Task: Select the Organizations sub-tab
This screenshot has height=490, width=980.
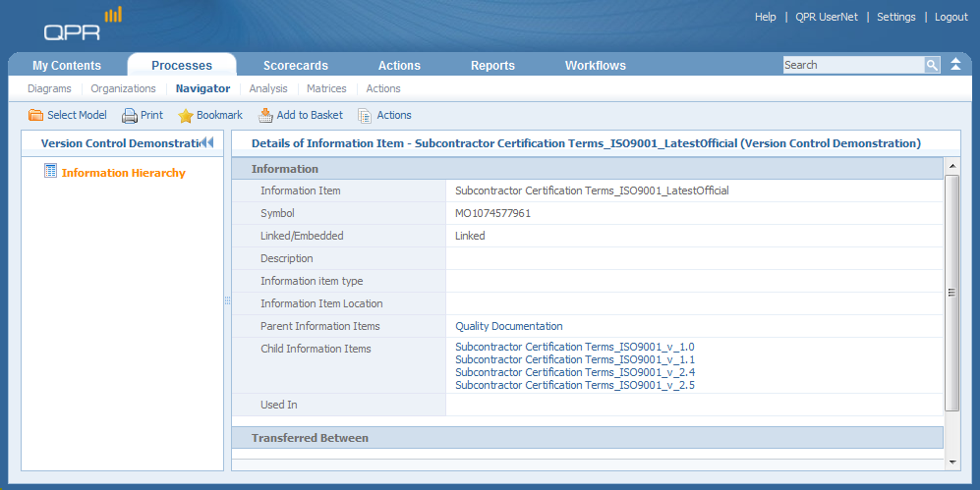Action: 123,88
